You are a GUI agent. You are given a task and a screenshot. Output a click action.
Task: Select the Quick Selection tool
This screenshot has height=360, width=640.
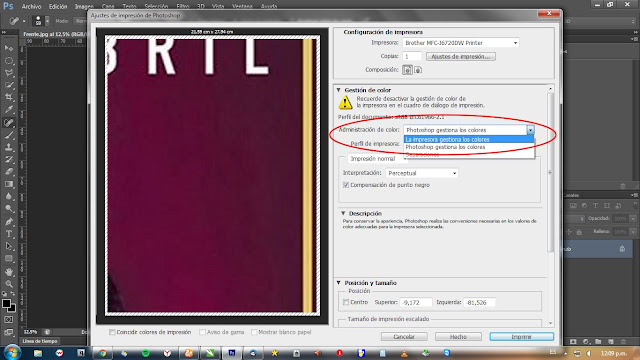[x=9, y=85]
